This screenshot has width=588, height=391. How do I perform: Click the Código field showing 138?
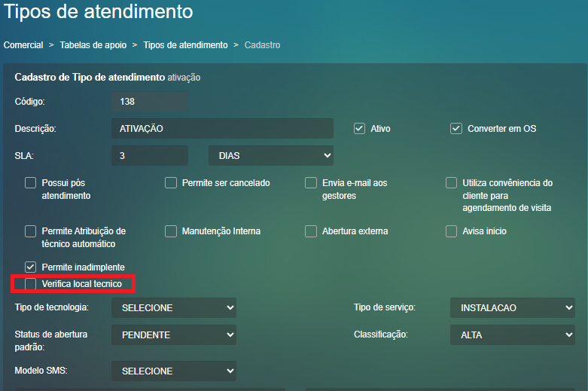(x=150, y=102)
